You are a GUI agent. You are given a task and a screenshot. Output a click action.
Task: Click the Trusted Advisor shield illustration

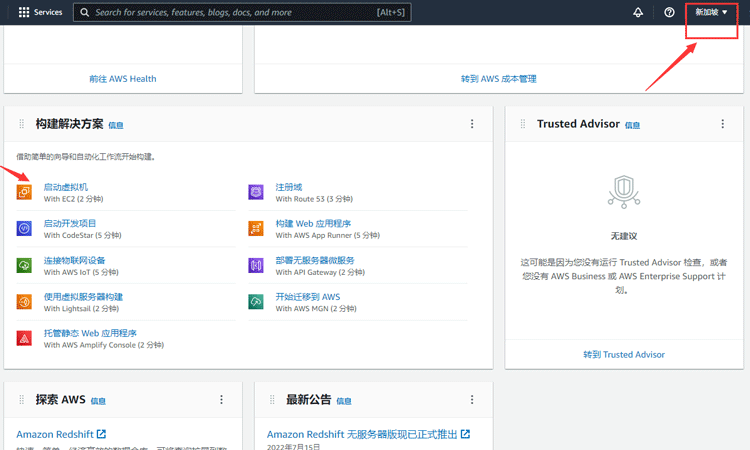click(x=624, y=191)
